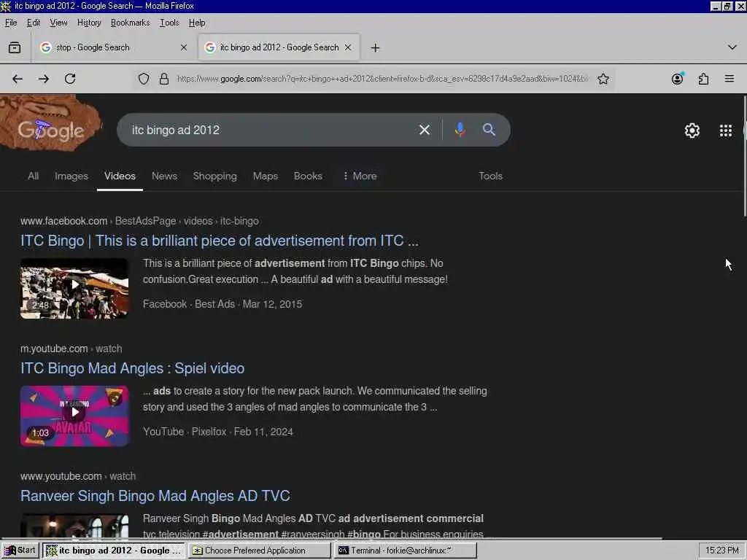
Task: Click the Google doodle logo
Action: (x=51, y=124)
